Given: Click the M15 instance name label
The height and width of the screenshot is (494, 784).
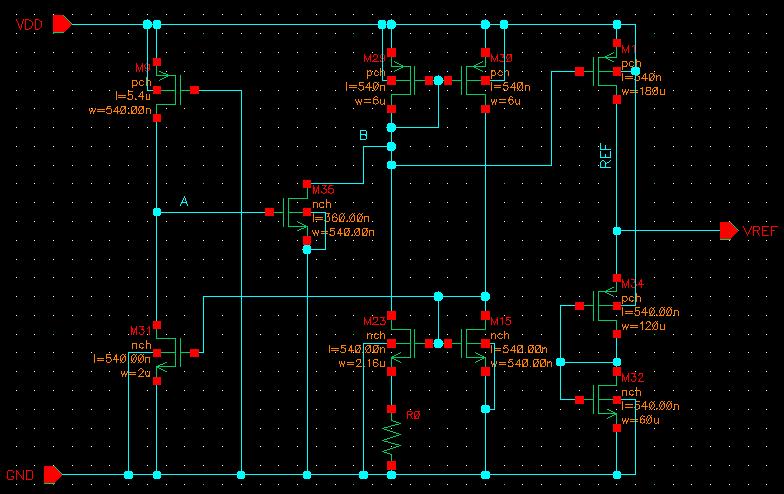Looking at the screenshot, I should (501, 321).
